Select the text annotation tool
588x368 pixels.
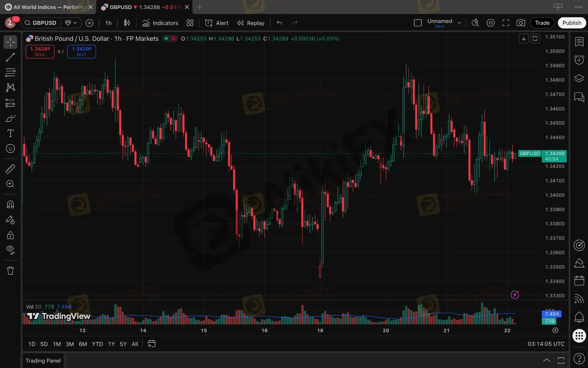click(x=10, y=133)
